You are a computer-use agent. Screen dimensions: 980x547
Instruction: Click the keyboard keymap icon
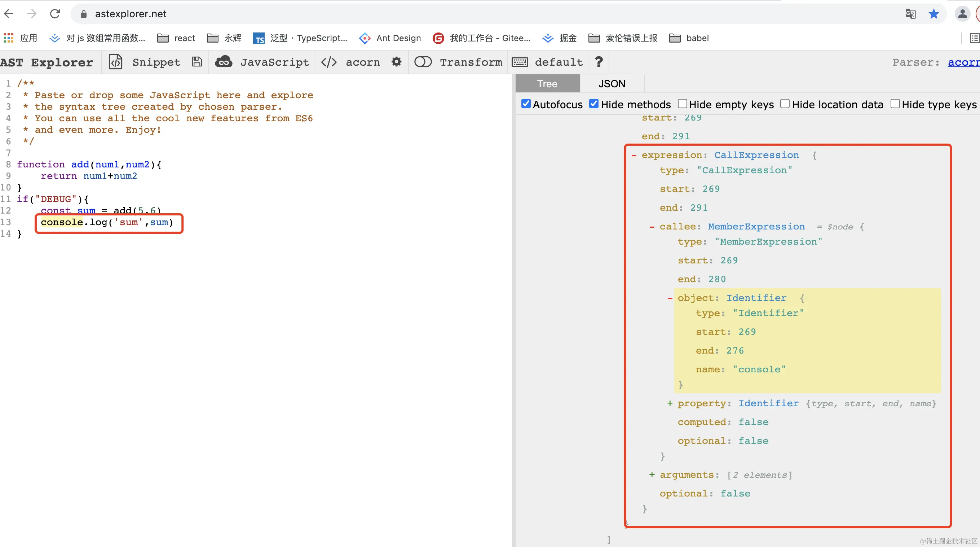click(x=520, y=62)
